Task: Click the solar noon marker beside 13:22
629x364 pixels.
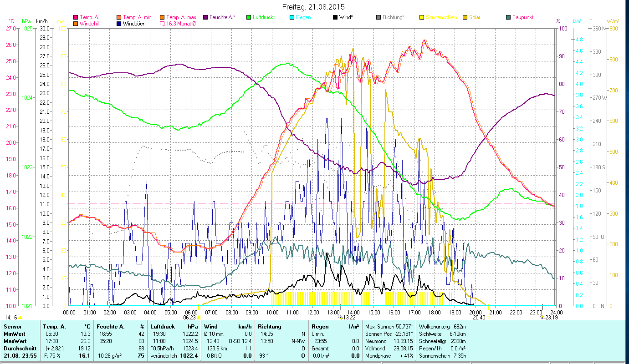Action: pos(341,318)
